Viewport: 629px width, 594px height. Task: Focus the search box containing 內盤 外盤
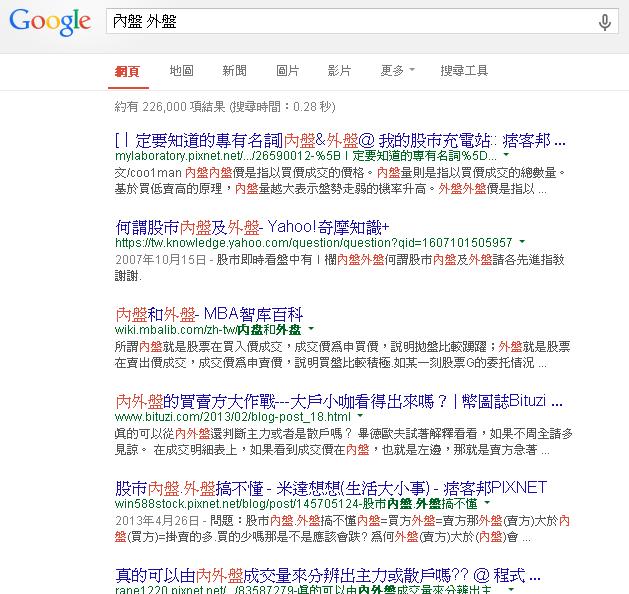click(x=362, y=21)
